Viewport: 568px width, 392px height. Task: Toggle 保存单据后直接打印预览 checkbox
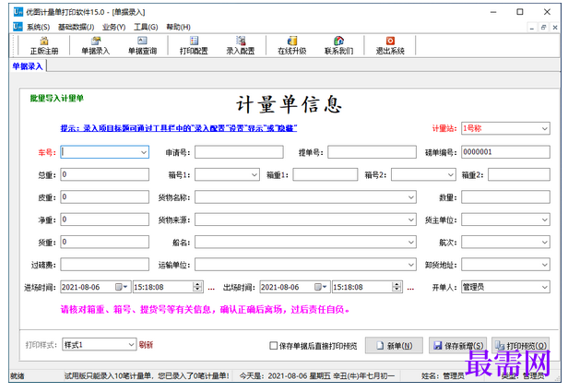click(x=274, y=346)
